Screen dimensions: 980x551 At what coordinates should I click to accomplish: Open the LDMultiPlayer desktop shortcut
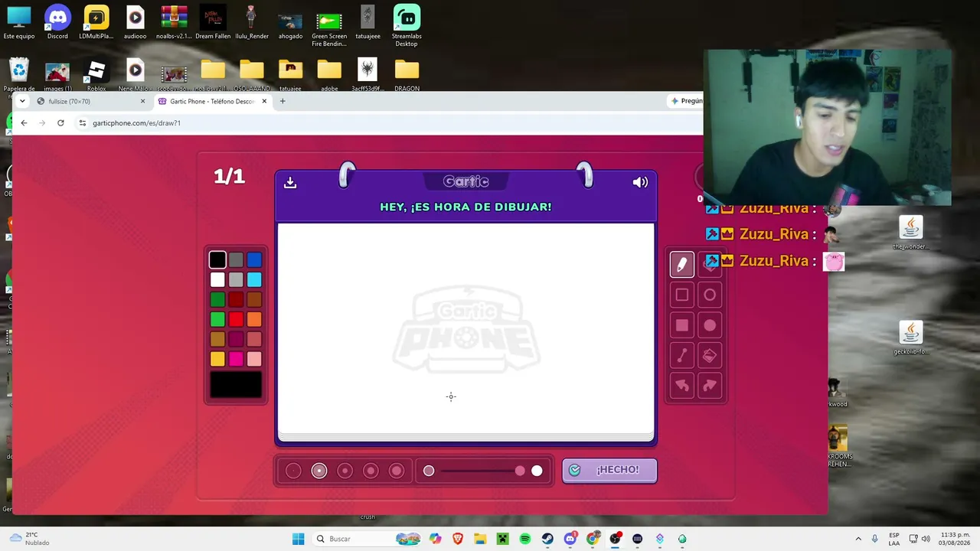coord(96,22)
